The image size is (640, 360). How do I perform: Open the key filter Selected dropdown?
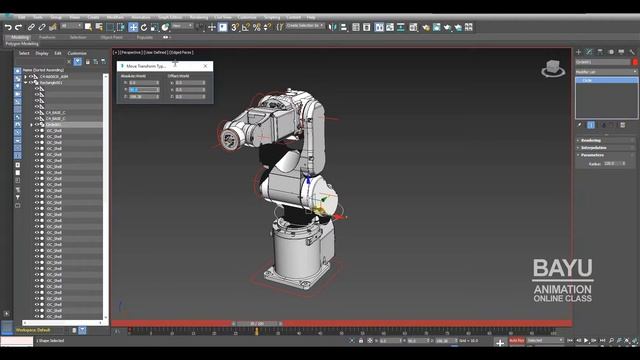click(x=545, y=340)
